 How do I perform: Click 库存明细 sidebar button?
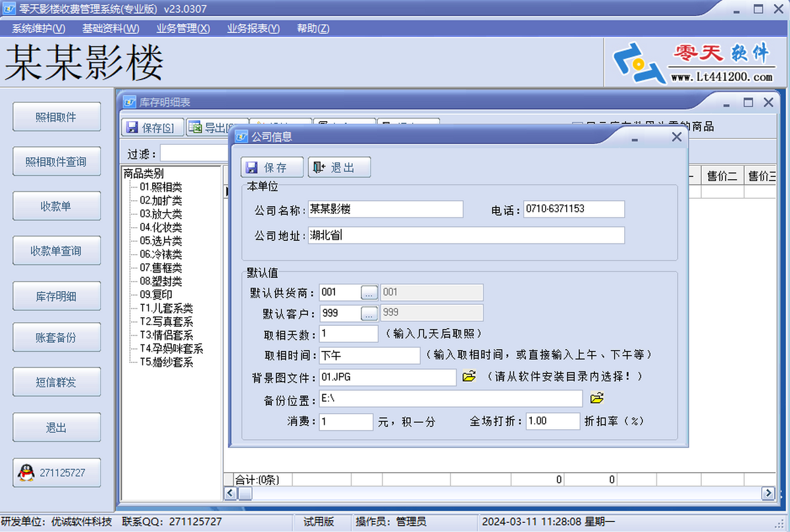tap(57, 296)
